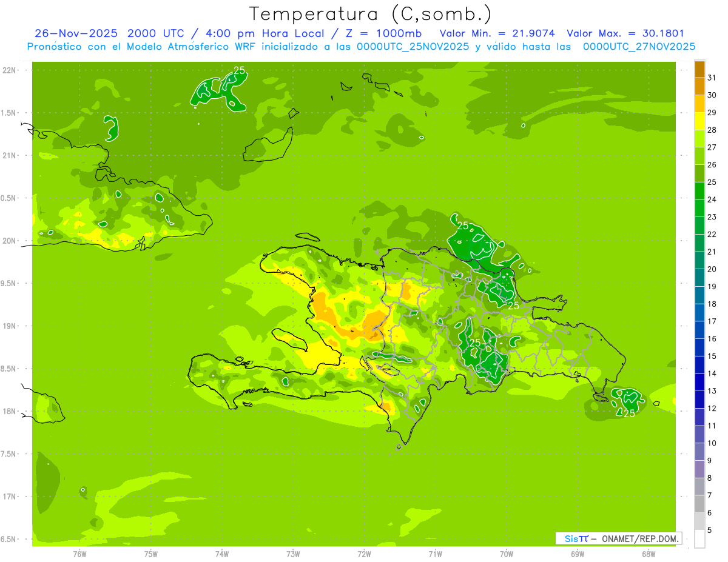Click the blue swatch between 14 and 15
728x562 pixels.
click(699, 364)
